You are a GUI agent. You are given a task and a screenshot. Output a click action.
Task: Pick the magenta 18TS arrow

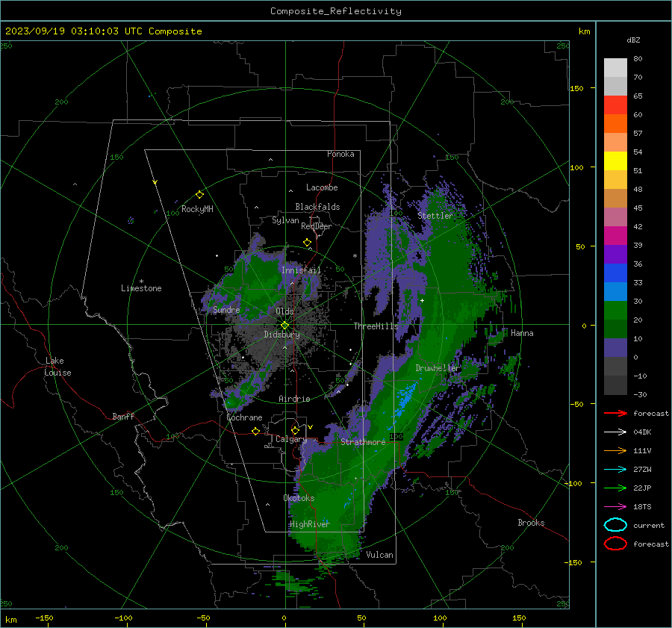(x=615, y=507)
